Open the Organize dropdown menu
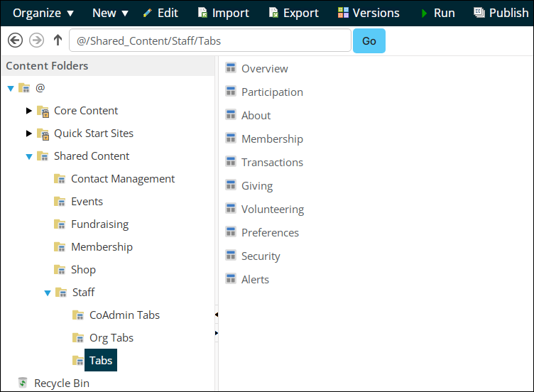Screen dimensions: 534x392 click(x=43, y=13)
